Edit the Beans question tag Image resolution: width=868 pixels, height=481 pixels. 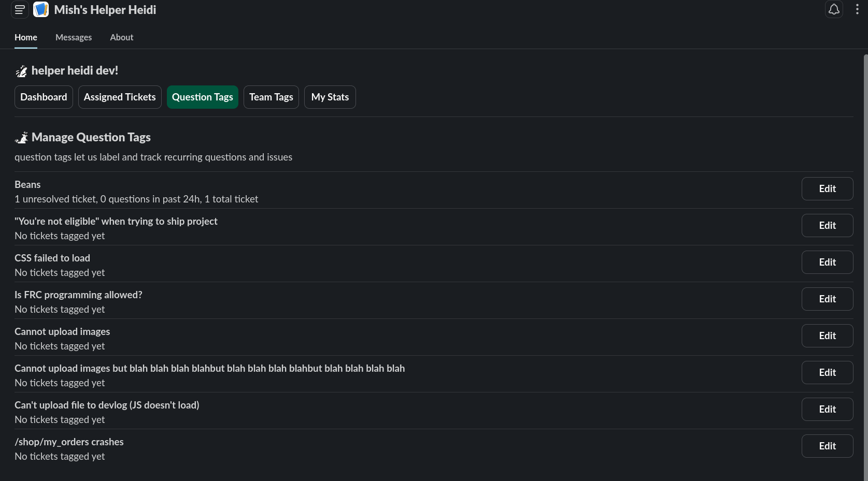click(x=827, y=189)
